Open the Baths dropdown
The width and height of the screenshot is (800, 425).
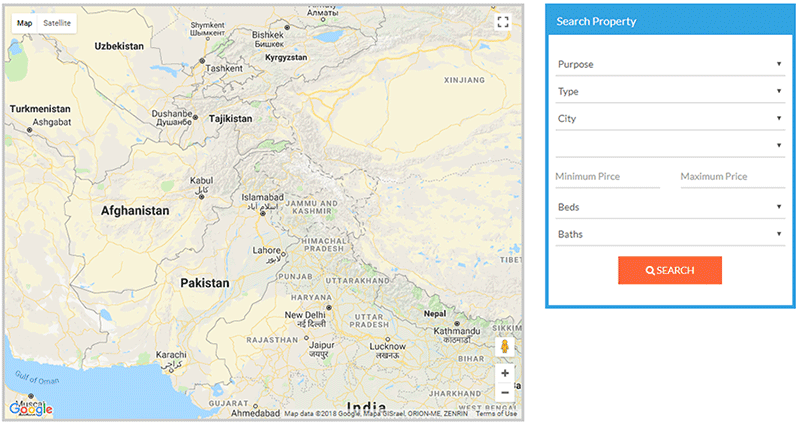[x=668, y=235]
